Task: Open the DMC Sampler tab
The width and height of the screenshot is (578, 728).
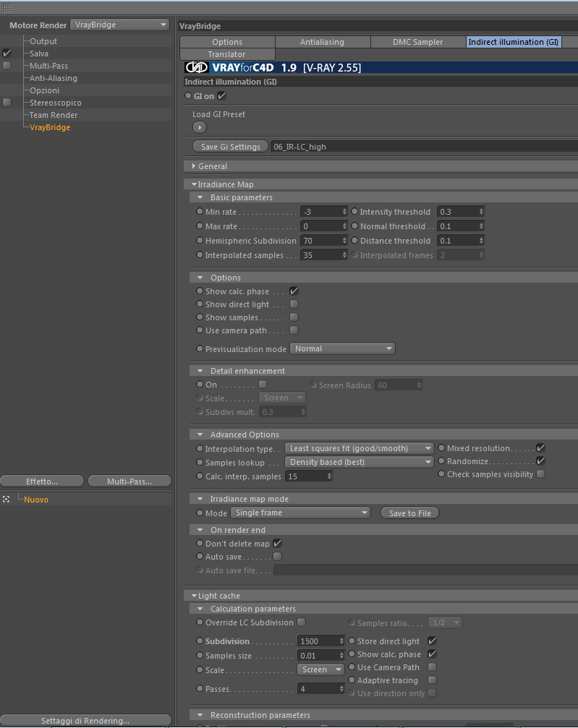Action: tap(417, 42)
